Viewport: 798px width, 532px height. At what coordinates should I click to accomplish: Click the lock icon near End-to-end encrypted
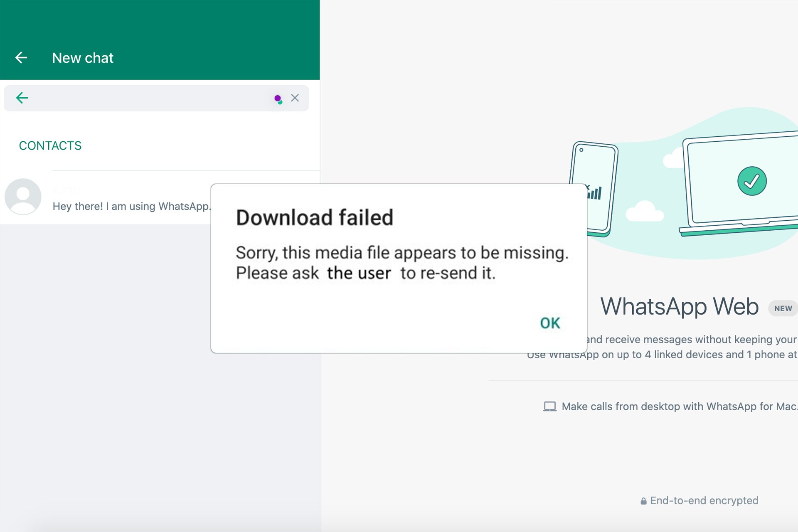(x=643, y=501)
